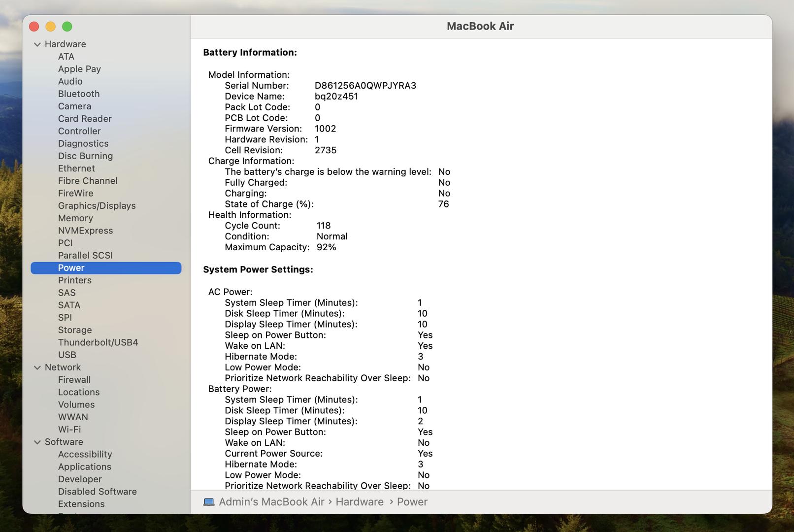
Task: Click the Cell Revision value 2735
Action: [326, 150]
